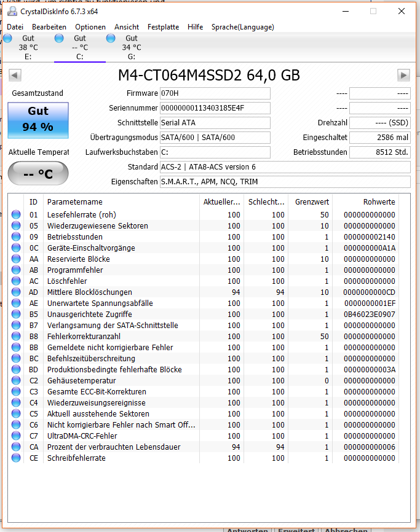Click the Drehzahl field showing (SSD)
Image resolution: width=420 pixels, height=532 pixels.
click(380, 123)
